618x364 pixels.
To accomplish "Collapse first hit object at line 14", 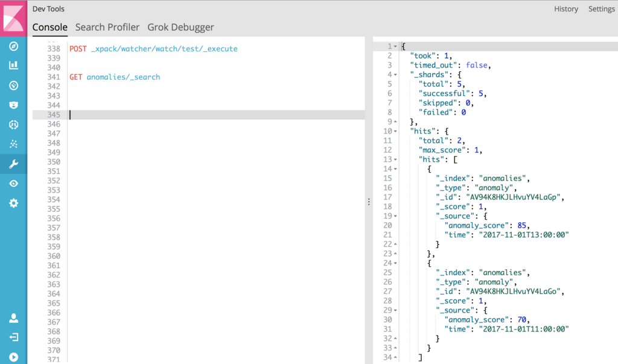I will pyautogui.click(x=395, y=169).
